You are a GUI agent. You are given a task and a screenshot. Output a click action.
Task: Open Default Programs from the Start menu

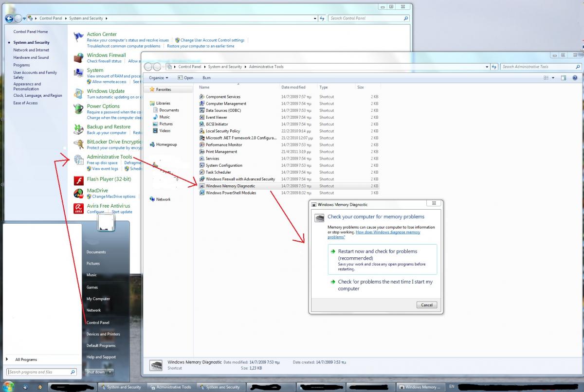[x=101, y=346]
